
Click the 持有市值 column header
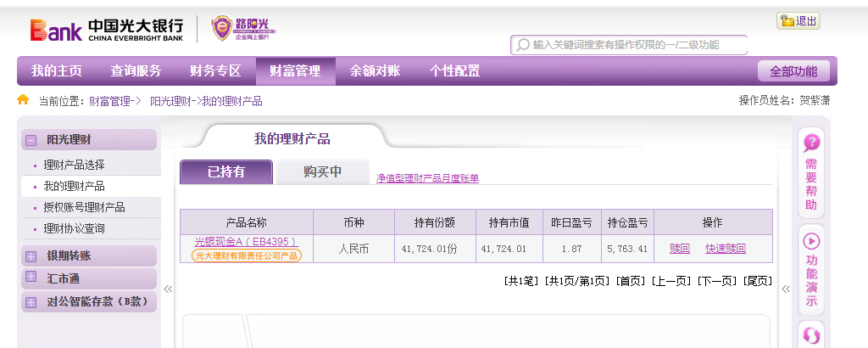pyautogui.click(x=509, y=222)
